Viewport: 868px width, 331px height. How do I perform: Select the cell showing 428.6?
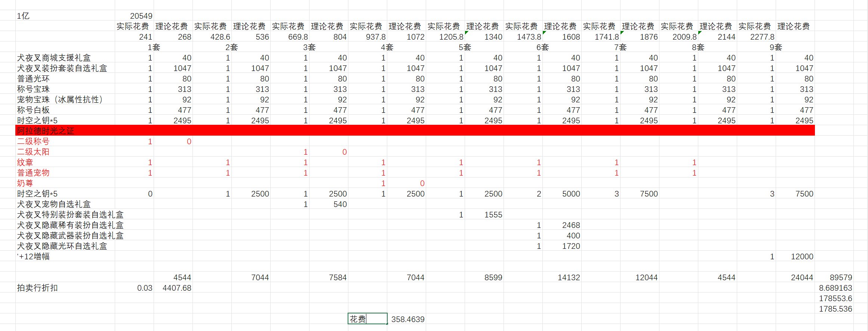(212, 37)
